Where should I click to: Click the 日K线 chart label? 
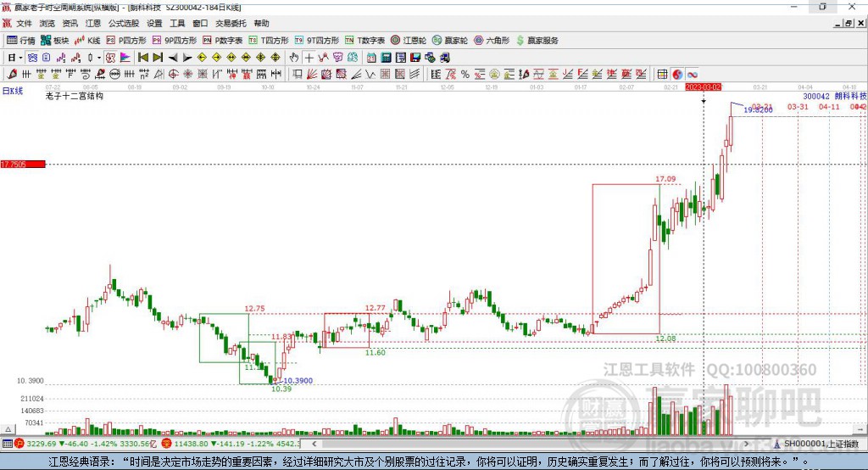(13, 91)
